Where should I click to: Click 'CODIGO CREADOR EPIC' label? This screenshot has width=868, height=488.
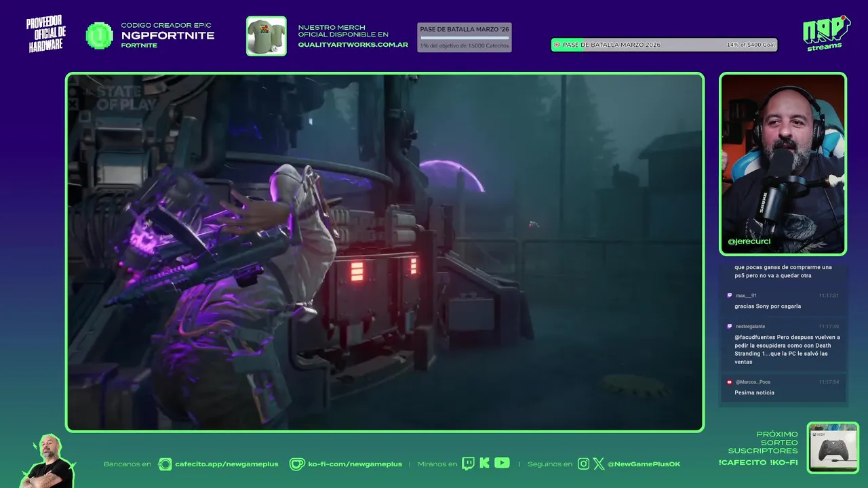click(x=166, y=26)
